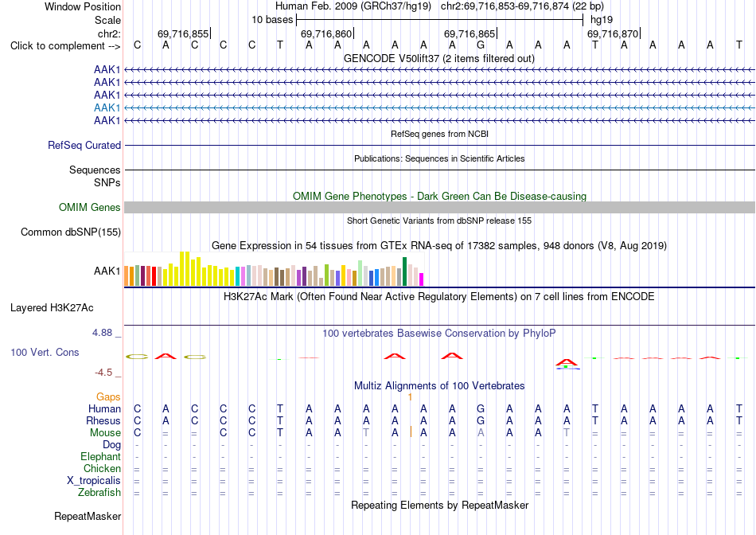Open 'Repeating Elements by RepeatMasker' track title
This screenshot has width=756, height=535.
pyautogui.click(x=439, y=506)
